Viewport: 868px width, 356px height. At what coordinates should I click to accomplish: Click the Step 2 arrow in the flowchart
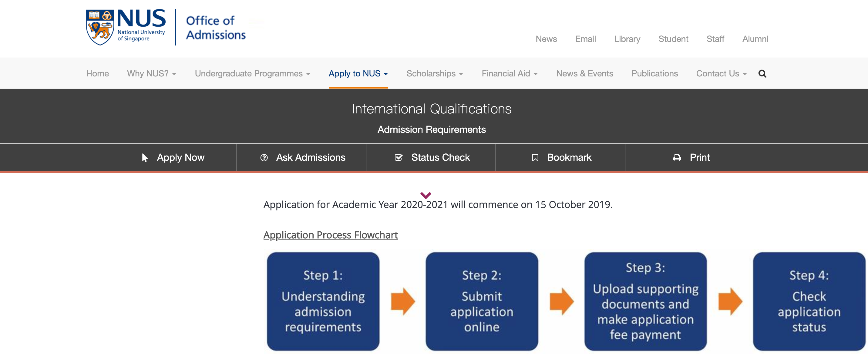pyautogui.click(x=561, y=301)
